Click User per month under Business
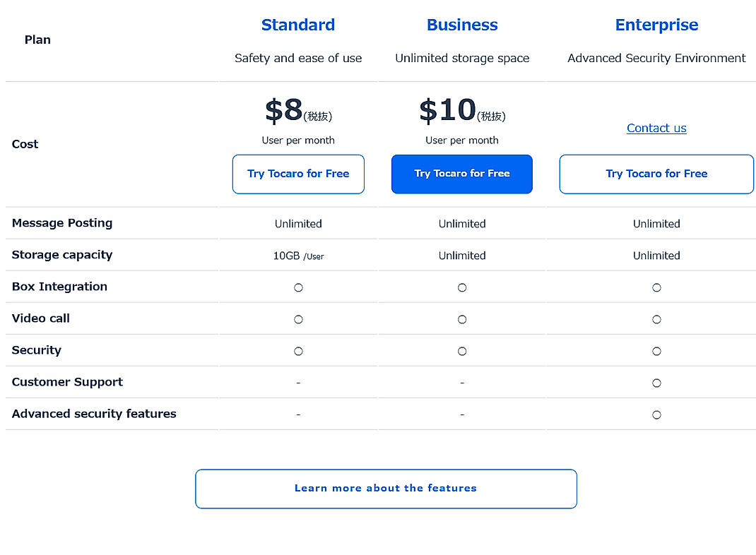Screen dimensions: 756x555 [462, 141]
